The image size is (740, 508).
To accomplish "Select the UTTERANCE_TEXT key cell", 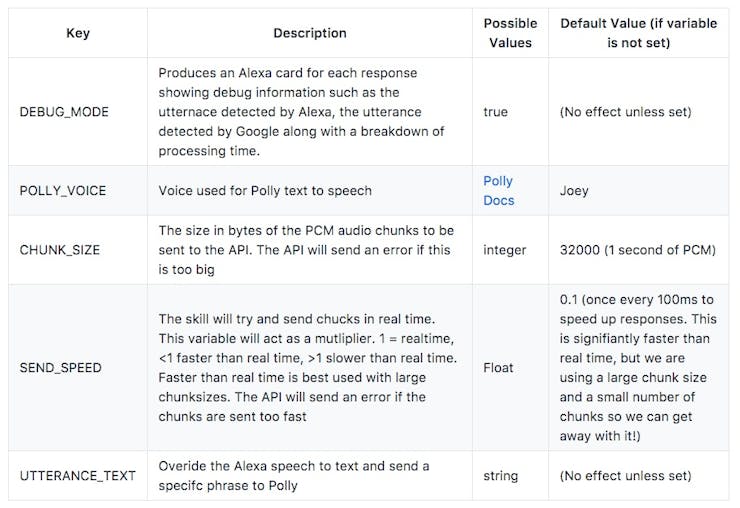I will 78,476.
